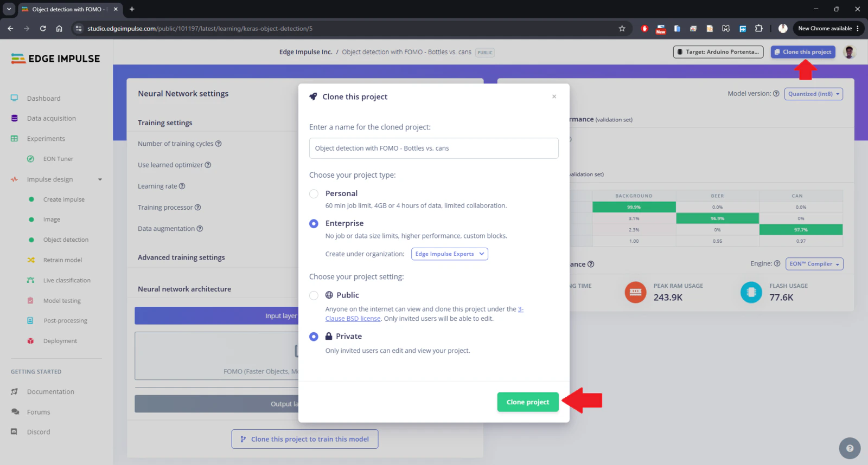Go to Deployment

point(60,341)
